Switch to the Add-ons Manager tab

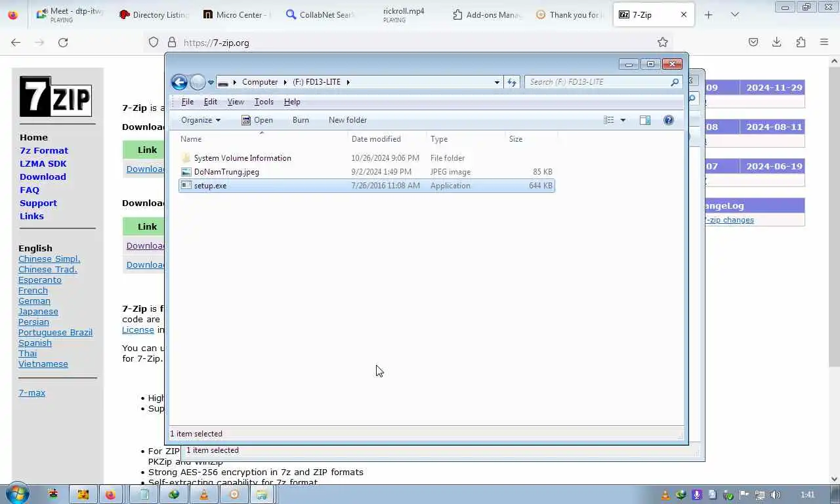coord(487,14)
